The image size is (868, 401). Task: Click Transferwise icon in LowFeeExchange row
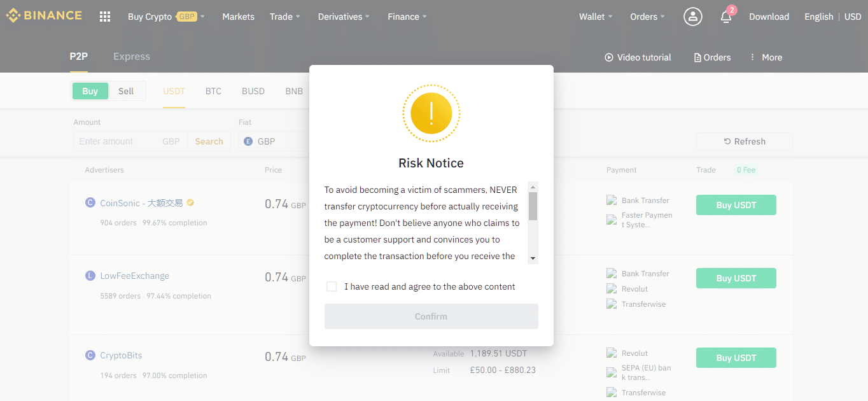(612, 304)
